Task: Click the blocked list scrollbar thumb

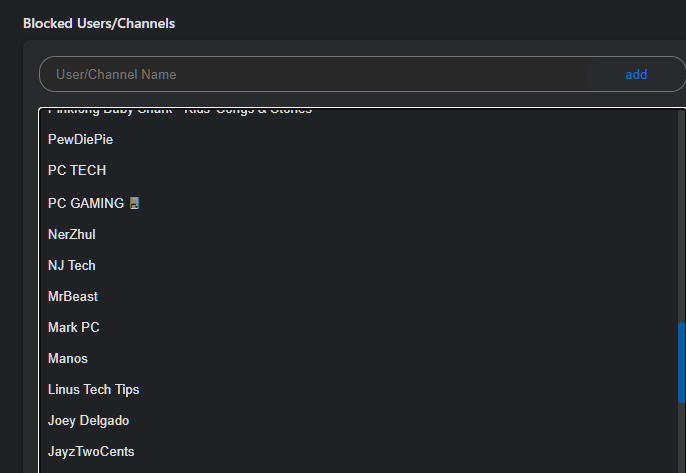Action: [681, 362]
